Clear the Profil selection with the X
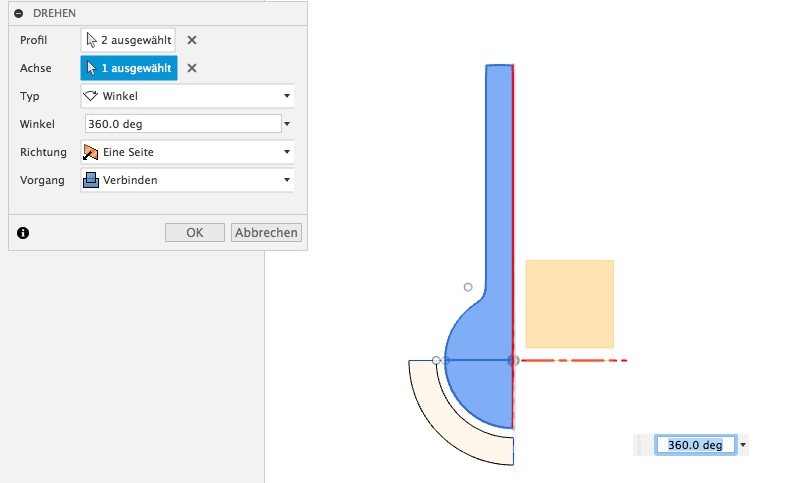785x483 pixels. (x=192, y=40)
